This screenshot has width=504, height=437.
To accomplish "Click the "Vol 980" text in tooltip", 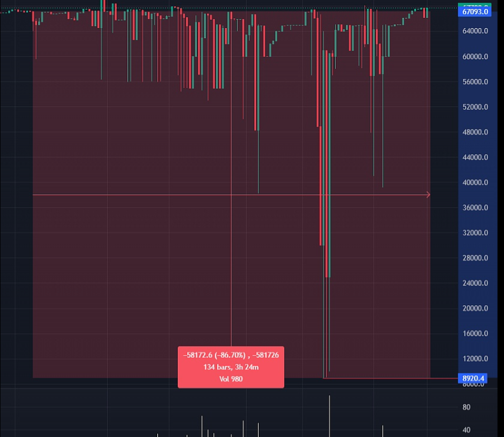I will click(x=231, y=379).
